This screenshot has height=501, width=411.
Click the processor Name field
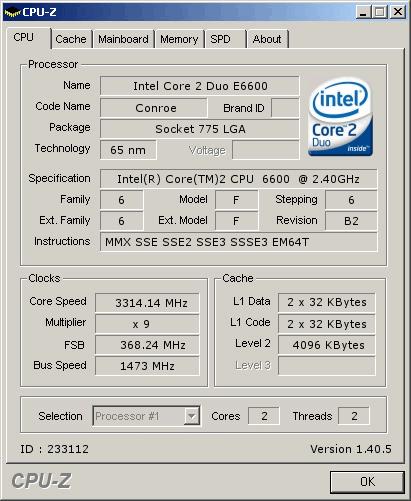click(x=200, y=86)
